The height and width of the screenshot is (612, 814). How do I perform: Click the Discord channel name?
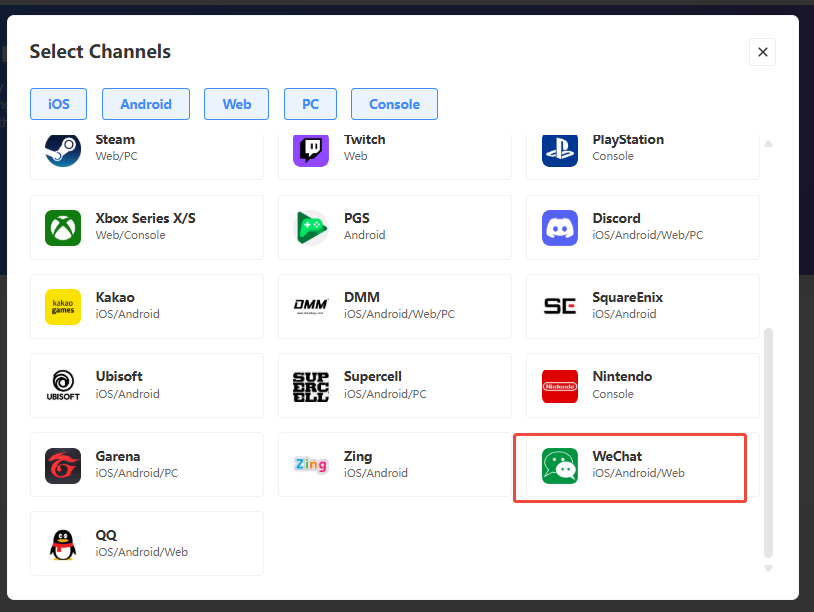(617, 218)
